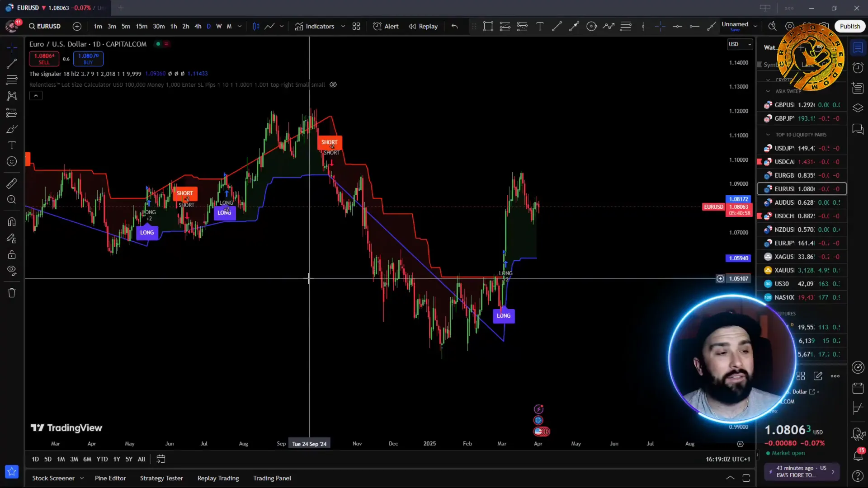Click the add symbol compare plus icon

point(77,26)
